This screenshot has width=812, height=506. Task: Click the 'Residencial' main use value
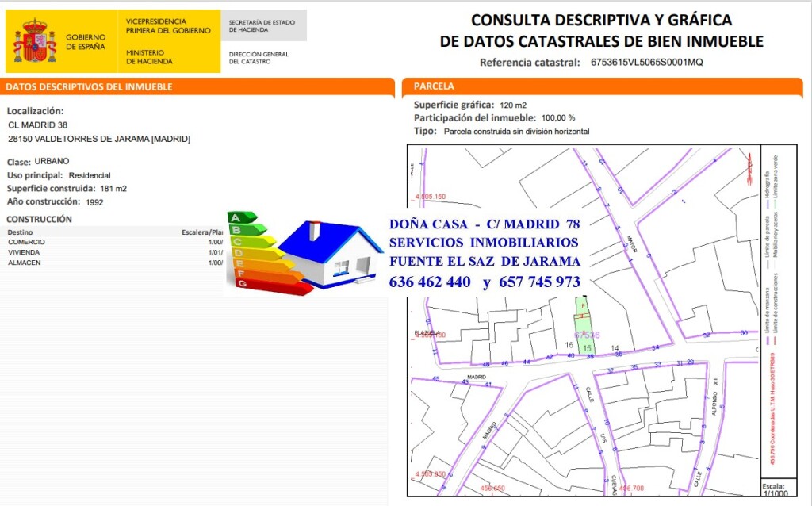pos(90,175)
